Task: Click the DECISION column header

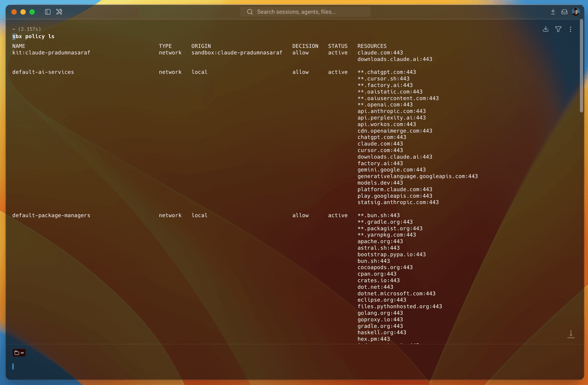Action: pyautogui.click(x=305, y=46)
